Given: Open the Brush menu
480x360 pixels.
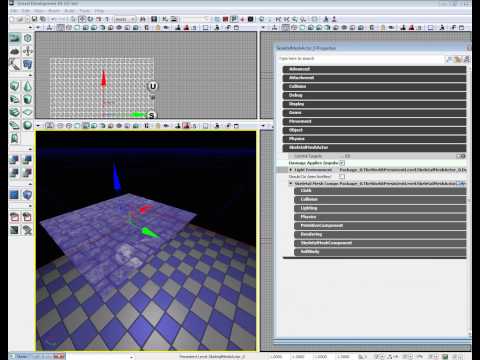Looking at the screenshot, I should (54, 11).
